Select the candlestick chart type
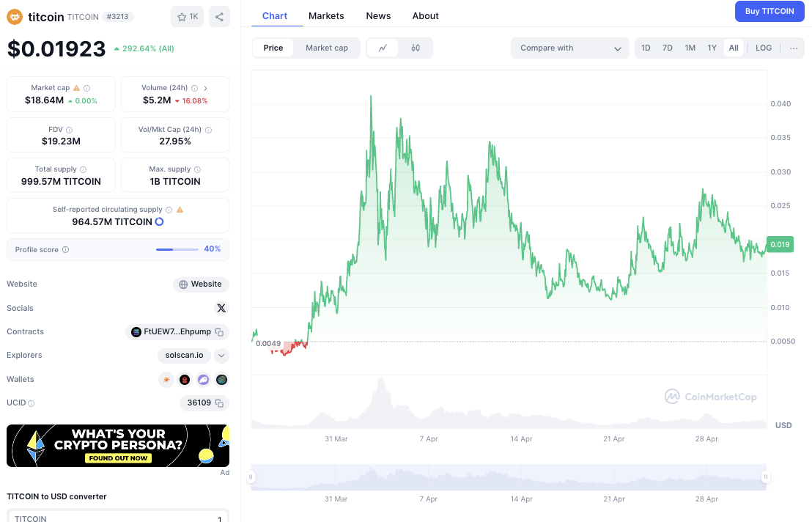This screenshot has width=812, height=522. coord(416,48)
